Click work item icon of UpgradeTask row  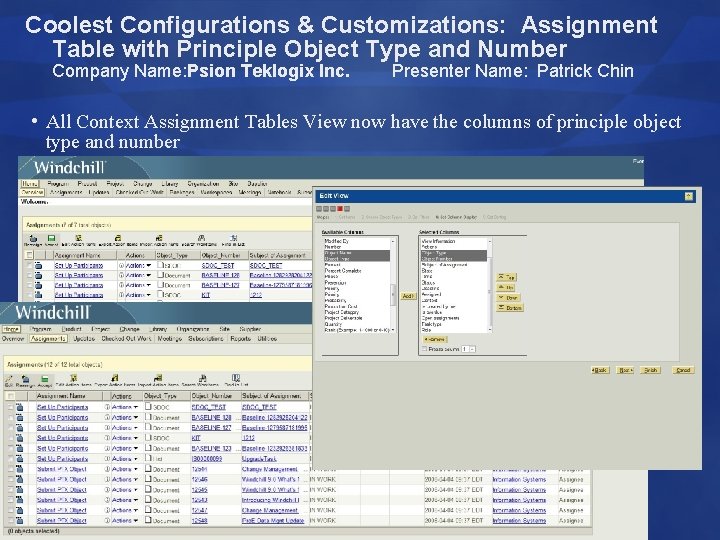pos(19,459)
